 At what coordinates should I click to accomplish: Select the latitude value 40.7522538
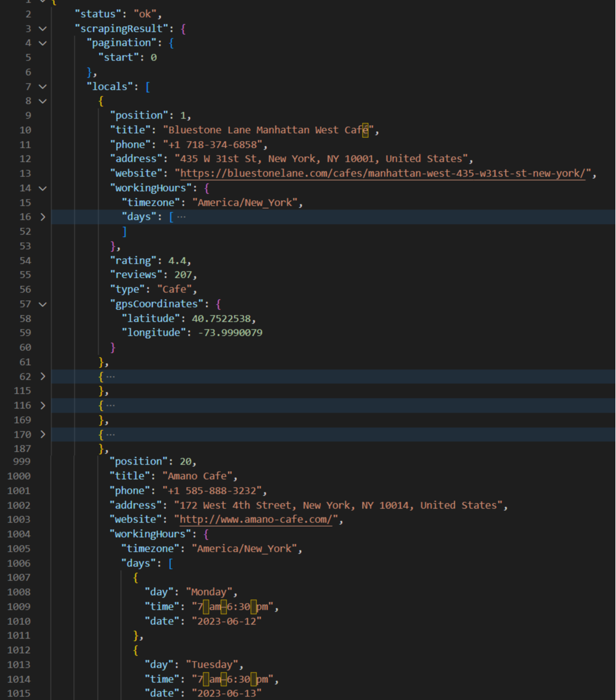coord(223,319)
